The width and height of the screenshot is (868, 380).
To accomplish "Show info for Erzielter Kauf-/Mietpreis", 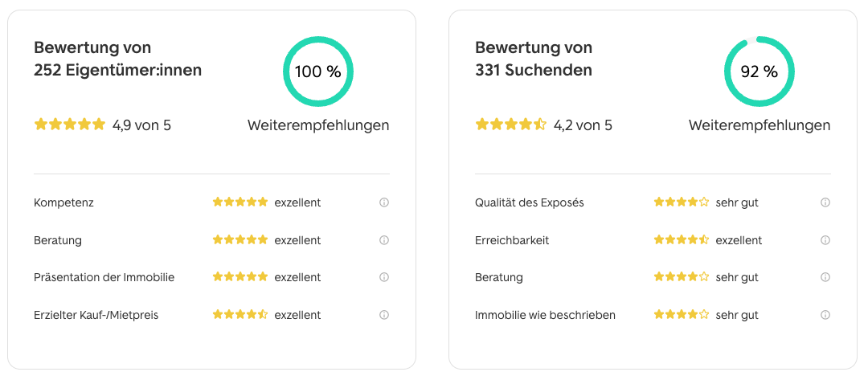I will [384, 315].
